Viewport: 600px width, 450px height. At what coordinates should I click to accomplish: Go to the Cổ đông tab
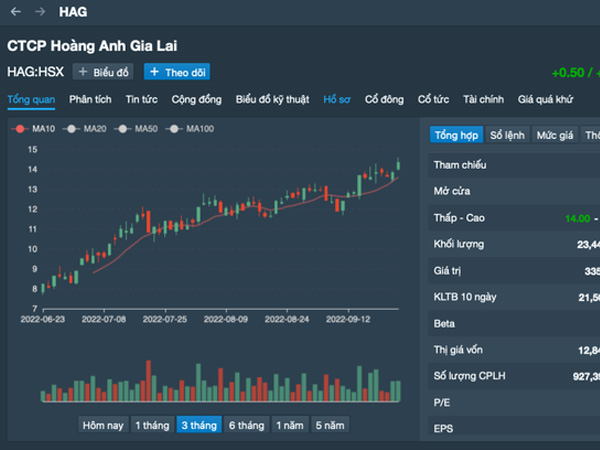[384, 99]
